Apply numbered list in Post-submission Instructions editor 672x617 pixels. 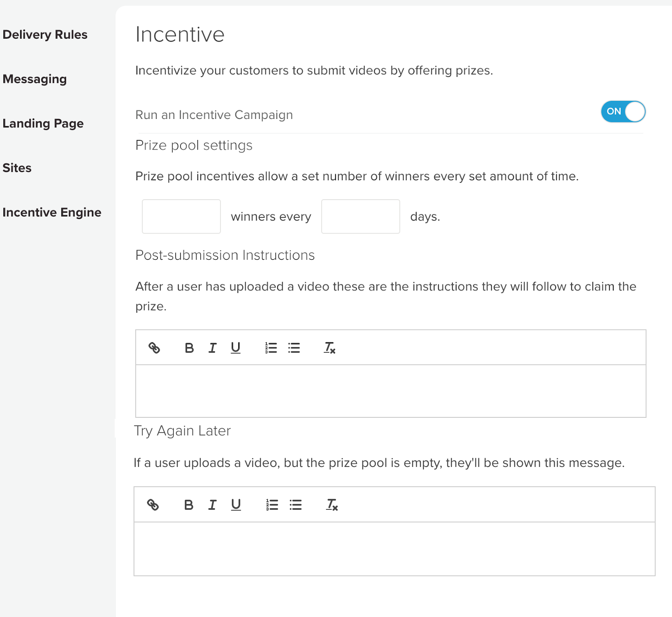[x=271, y=348]
